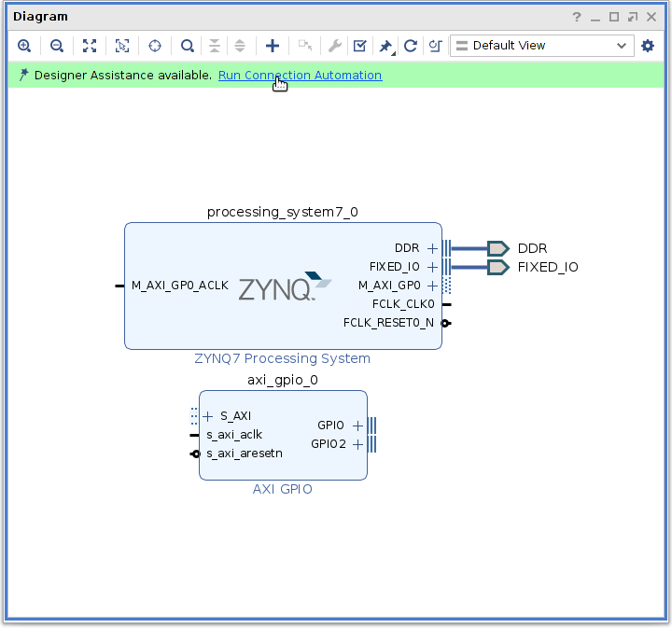Expand S_AXI interface on axi_gpio_0

[x=208, y=416]
